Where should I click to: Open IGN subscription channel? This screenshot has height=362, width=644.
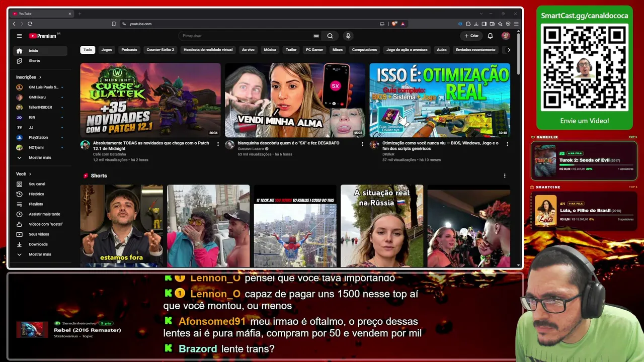(x=40, y=118)
